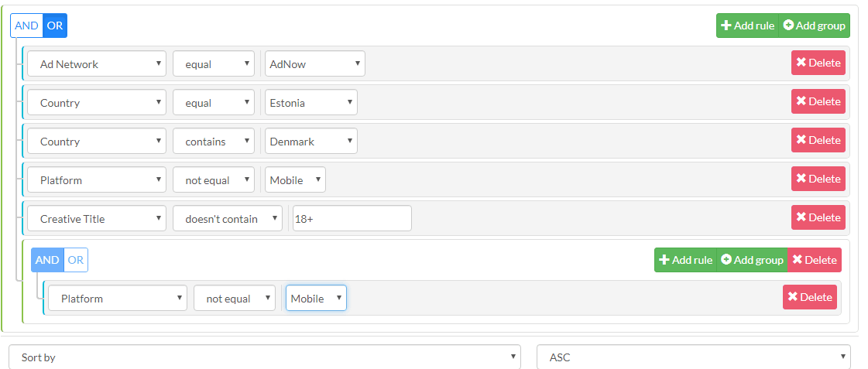
Task: Add a rule inside the nested group
Action: pyautogui.click(x=685, y=260)
